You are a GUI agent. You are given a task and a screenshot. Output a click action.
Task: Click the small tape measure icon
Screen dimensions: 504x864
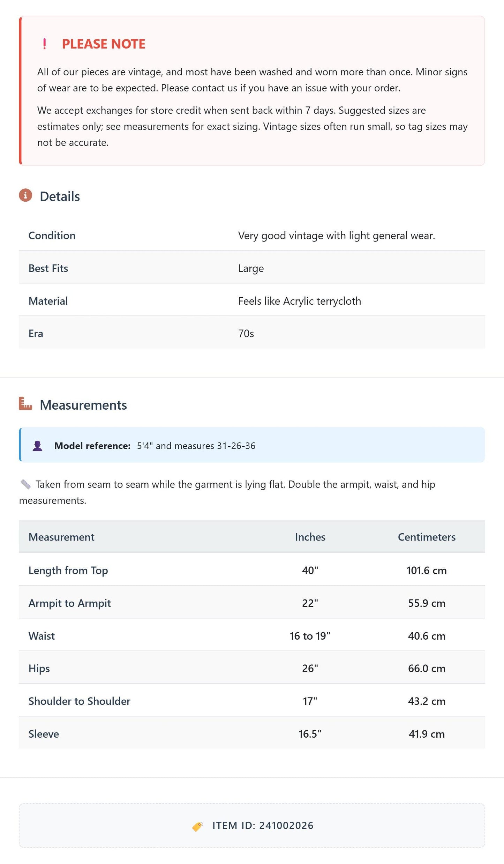tap(25, 484)
